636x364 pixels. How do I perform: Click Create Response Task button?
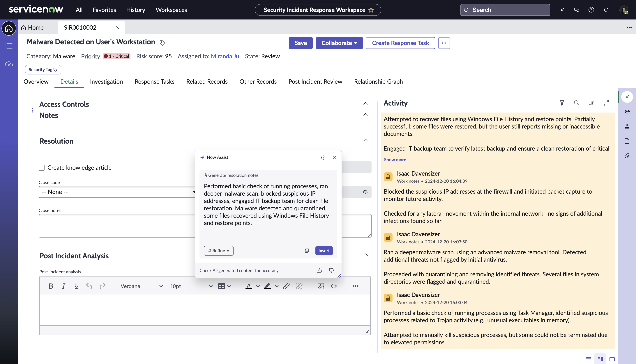[400, 43]
